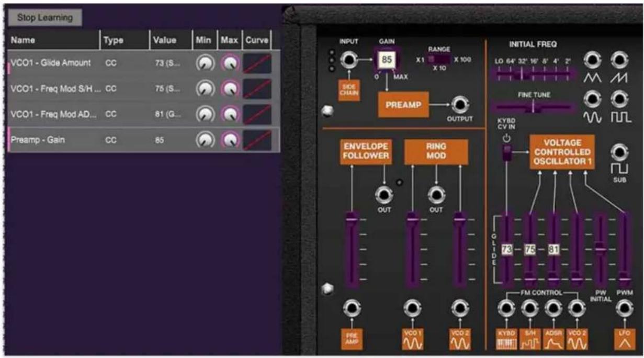The image size is (644, 358).
Task: Adjust Min knob for Preamp Gain row
Action: pyautogui.click(x=205, y=140)
